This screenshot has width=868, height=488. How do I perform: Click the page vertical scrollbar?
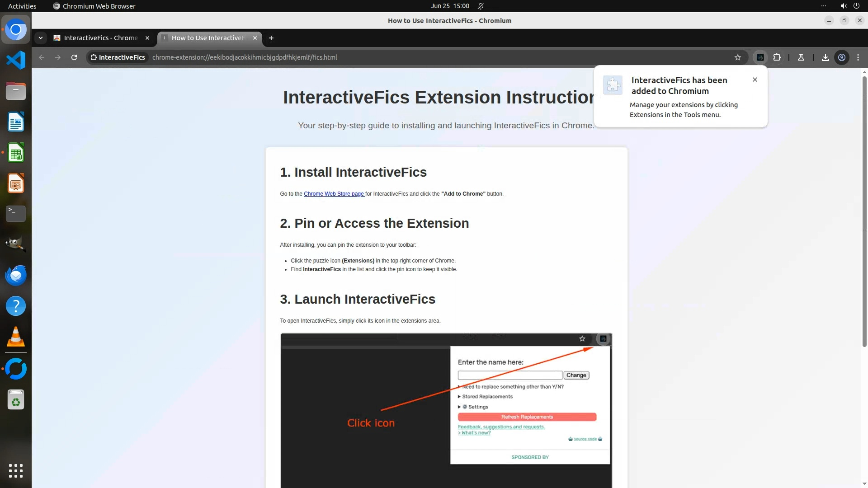pyautogui.click(x=864, y=211)
